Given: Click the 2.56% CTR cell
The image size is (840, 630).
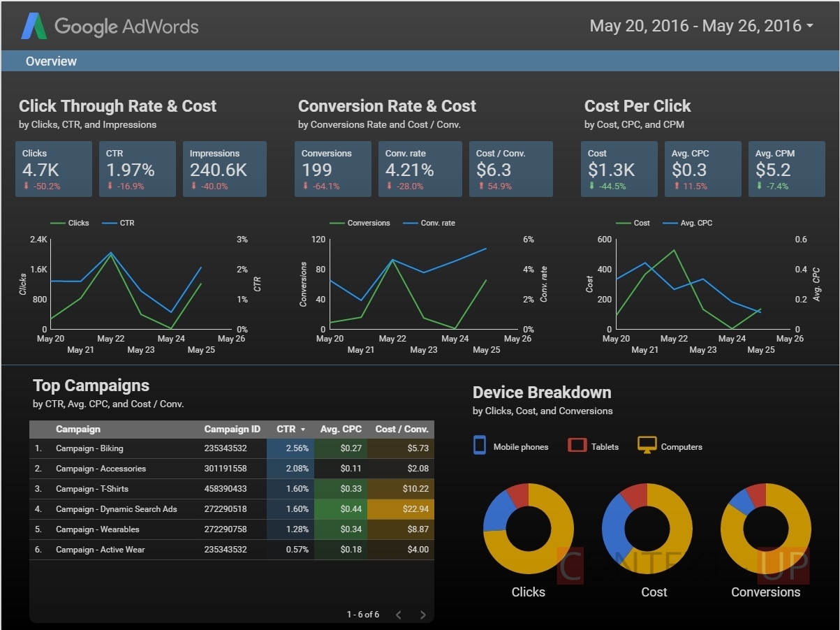Looking at the screenshot, I should (x=290, y=448).
